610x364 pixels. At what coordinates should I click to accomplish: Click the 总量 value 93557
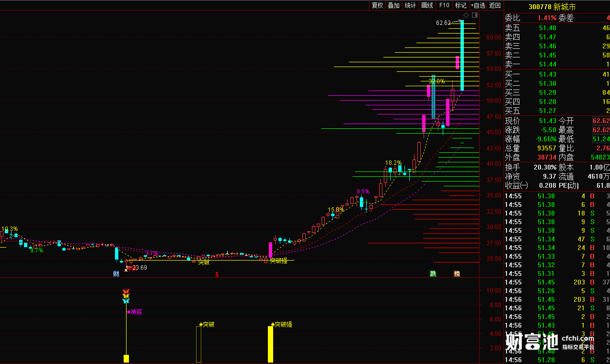547,148
